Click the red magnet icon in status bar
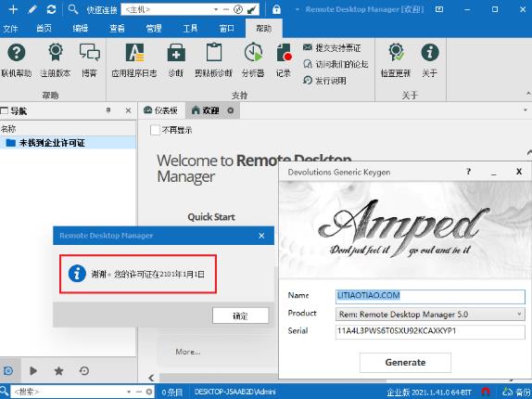This screenshot has height=399, width=532. coord(486,392)
